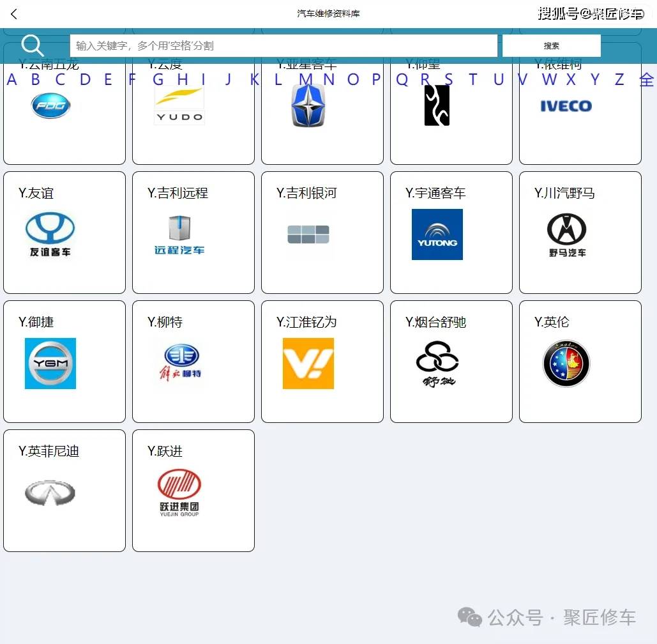
Task: Select the 亚星客车 star emblem logo
Action: (308, 105)
